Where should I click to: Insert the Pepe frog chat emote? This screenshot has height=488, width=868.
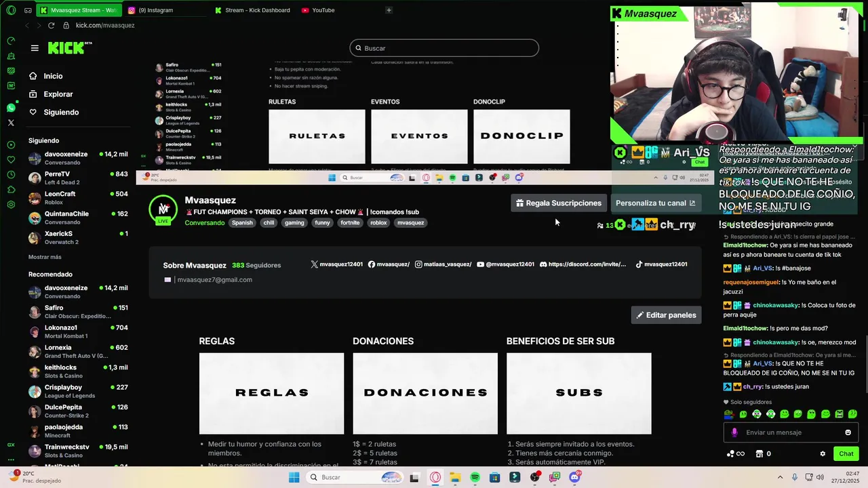(x=729, y=414)
